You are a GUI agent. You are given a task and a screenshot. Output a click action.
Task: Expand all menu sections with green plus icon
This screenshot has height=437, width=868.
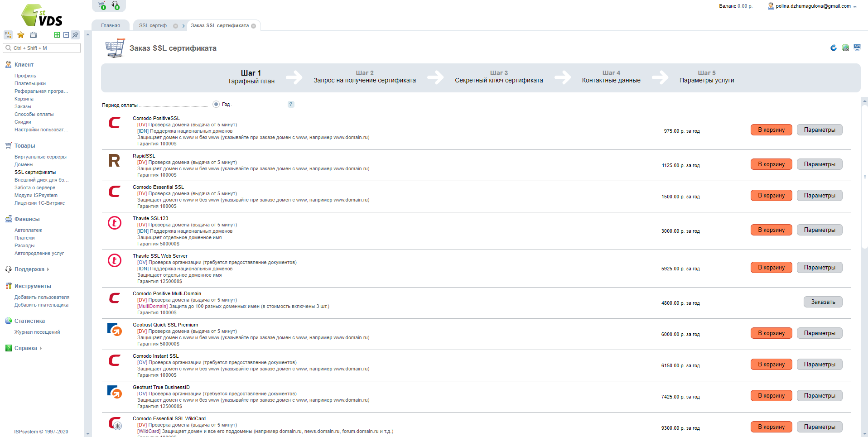pos(57,35)
